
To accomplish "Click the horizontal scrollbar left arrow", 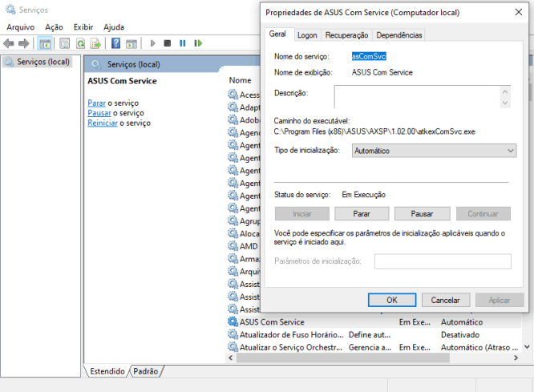I will (x=231, y=358).
